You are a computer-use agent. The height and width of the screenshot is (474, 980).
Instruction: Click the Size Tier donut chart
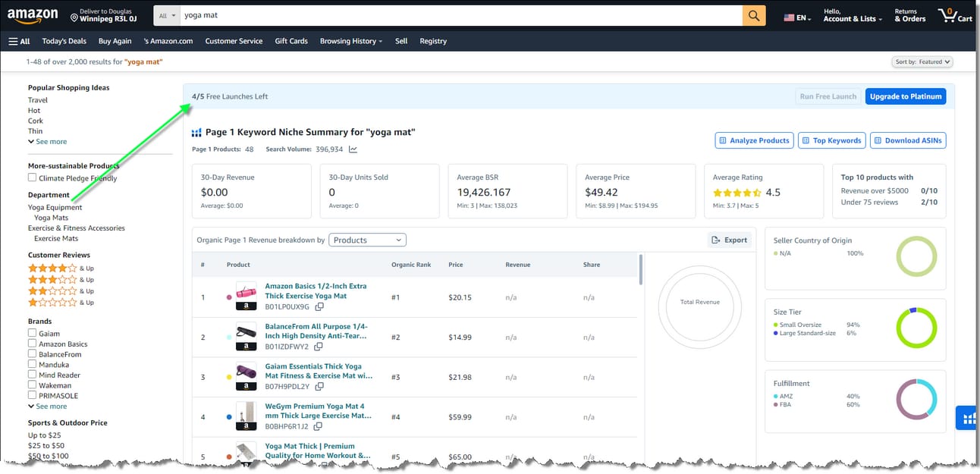916,328
